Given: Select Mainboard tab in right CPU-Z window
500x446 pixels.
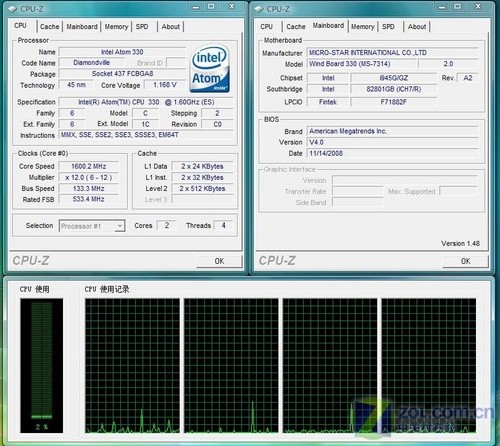Looking at the screenshot, I should tap(328, 26).
